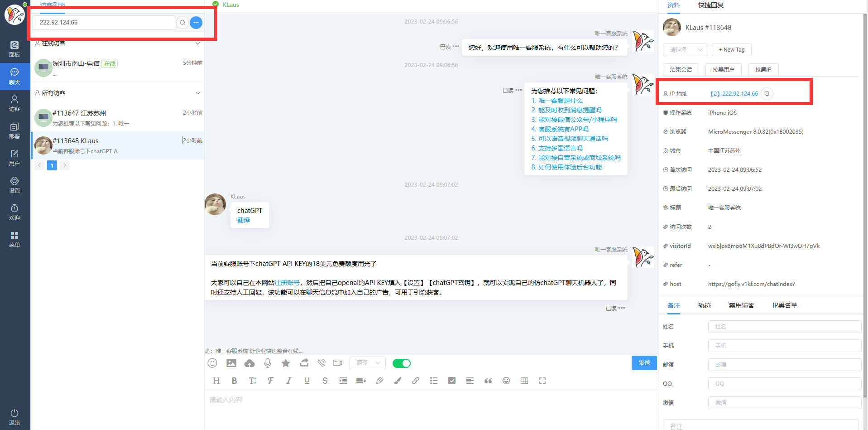868x430 pixels.
Task: Click the blue more-options button near search
Action: click(x=196, y=22)
